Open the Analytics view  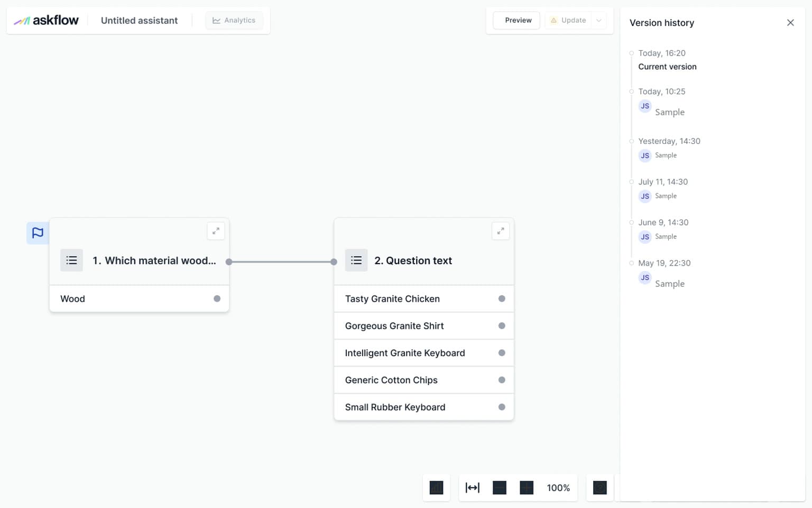tap(234, 20)
